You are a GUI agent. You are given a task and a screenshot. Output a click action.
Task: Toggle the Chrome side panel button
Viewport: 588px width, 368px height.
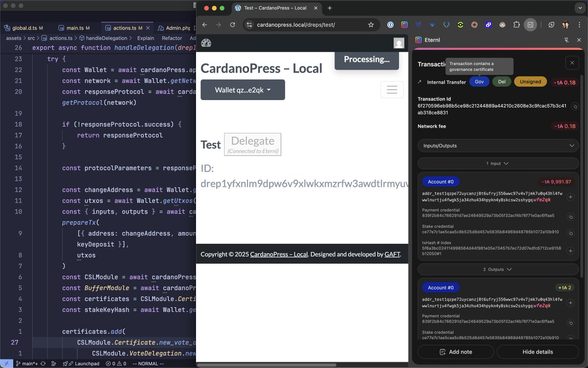click(x=530, y=25)
